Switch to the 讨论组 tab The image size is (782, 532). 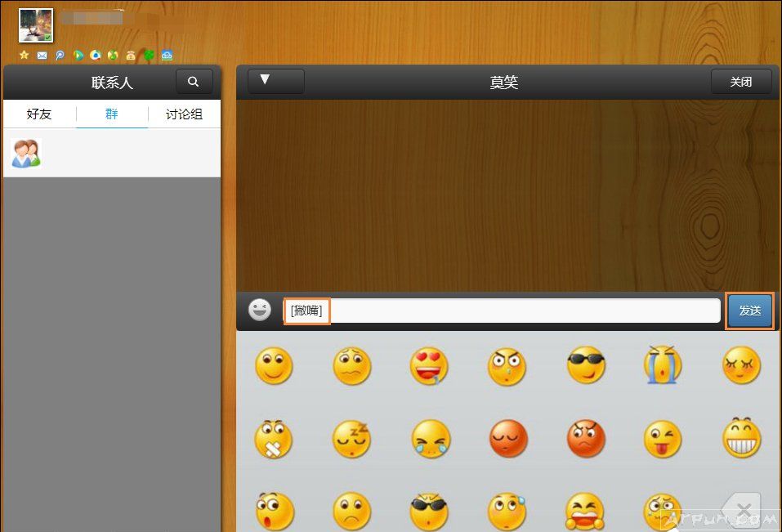184,114
